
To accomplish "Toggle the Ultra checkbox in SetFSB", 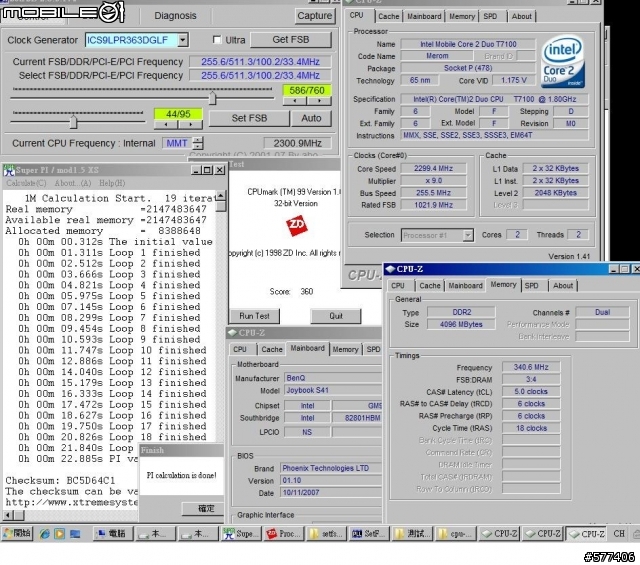I will [217, 40].
